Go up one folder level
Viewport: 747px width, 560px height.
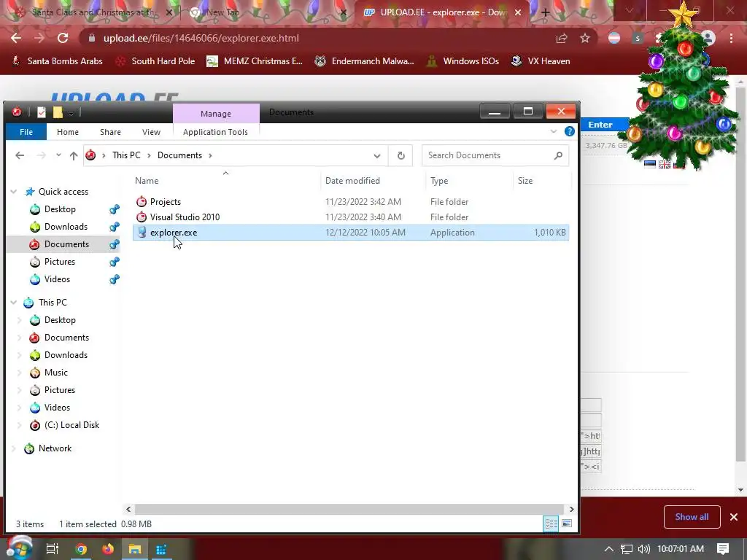[x=74, y=155]
